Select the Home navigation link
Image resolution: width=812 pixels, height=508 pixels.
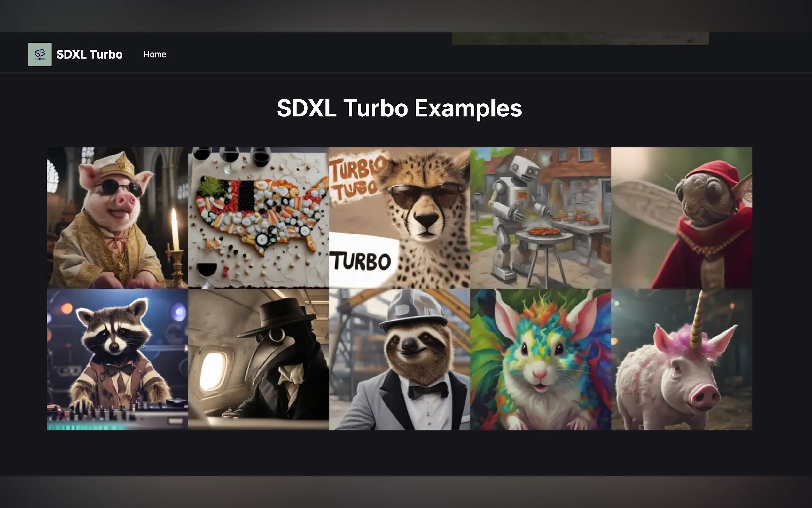155,54
